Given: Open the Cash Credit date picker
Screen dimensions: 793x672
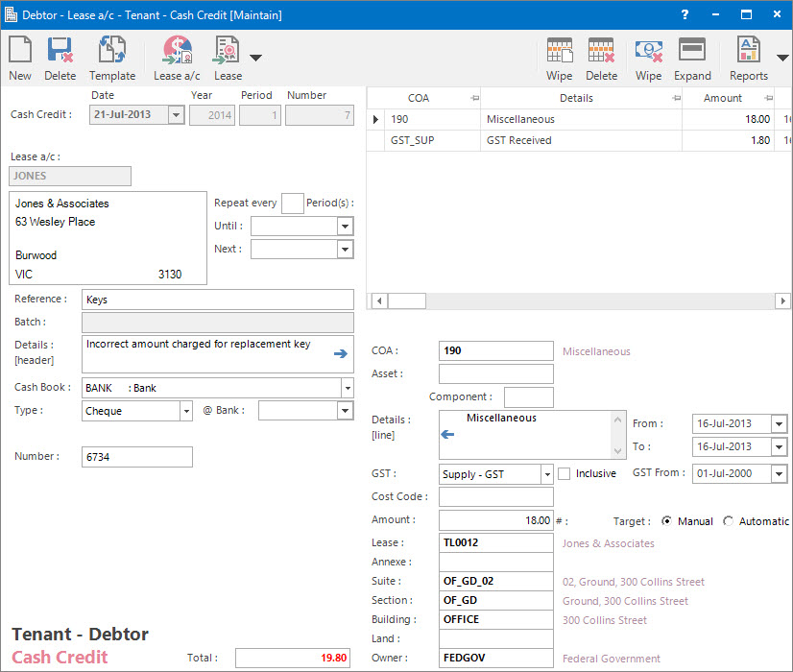Looking at the screenshot, I should [x=176, y=115].
